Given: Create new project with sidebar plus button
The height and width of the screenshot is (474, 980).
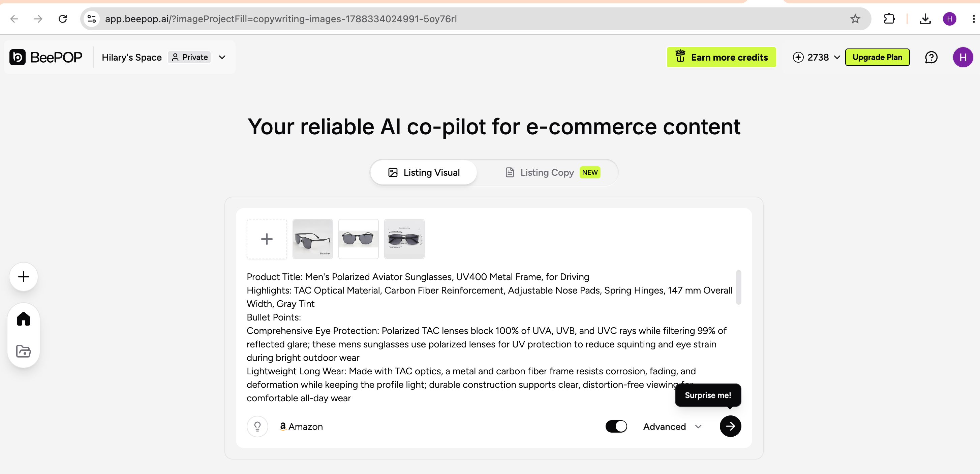Looking at the screenshot, I should point(24,277).
